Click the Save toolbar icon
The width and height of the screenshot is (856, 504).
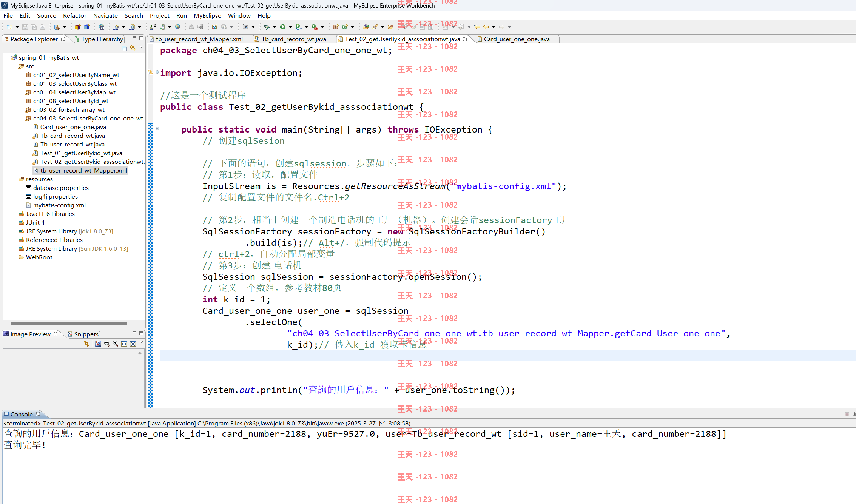(25, 27)
